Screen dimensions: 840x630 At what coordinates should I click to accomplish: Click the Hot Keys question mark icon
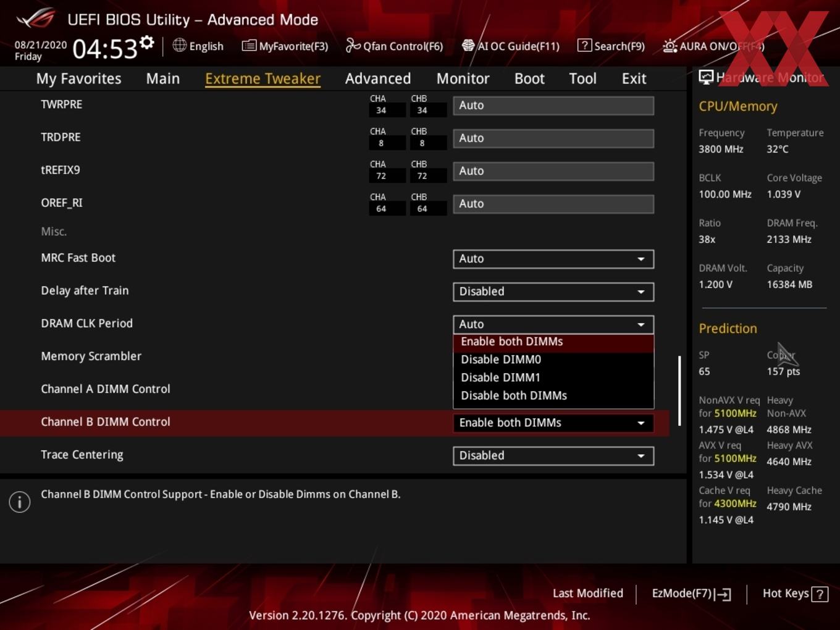pos(820,594)
